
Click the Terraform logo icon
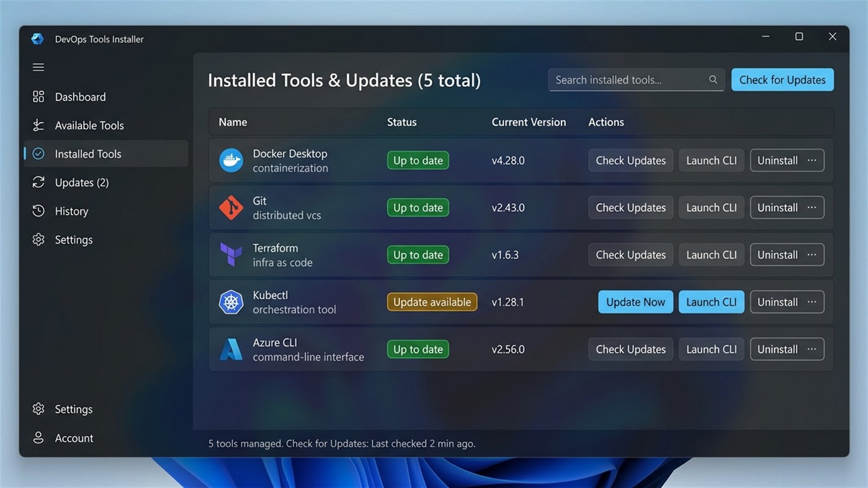click(231, 255)
